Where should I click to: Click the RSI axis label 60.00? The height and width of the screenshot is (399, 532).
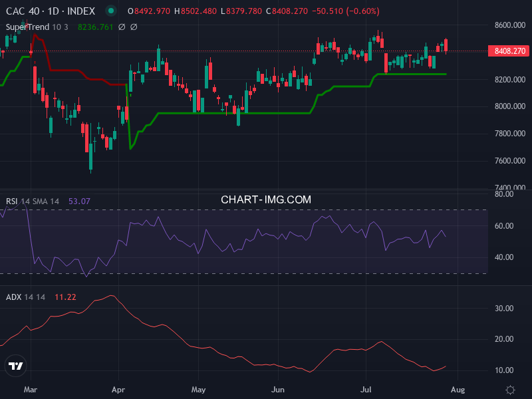pyautogui.click(x=504, y=226)
